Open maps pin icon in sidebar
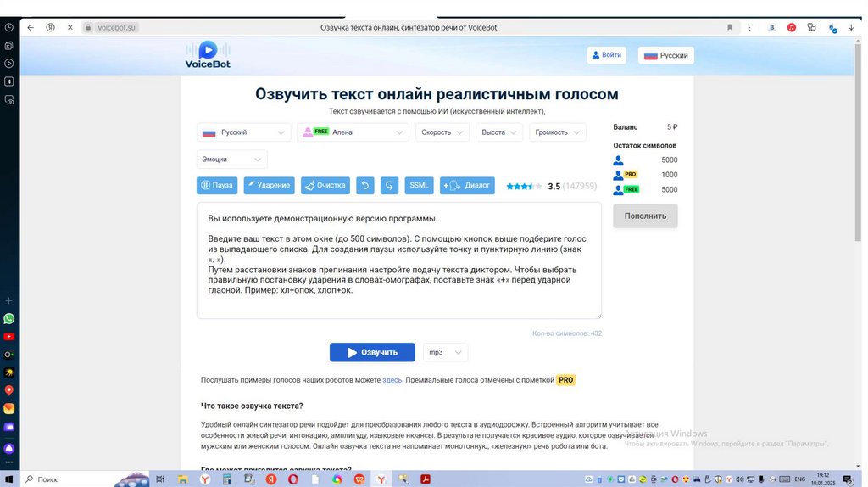Viewport: 868px width, 487px height. 8,390
